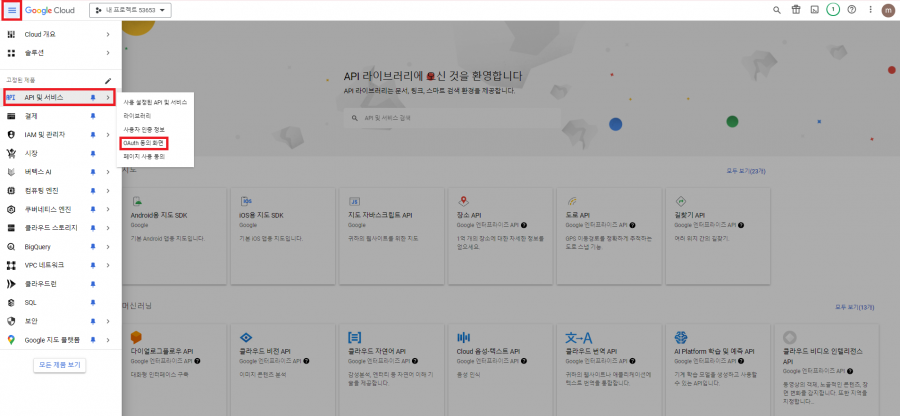900x416 pixels.
Task: Open the help question mark icon
Action: (x=851, y=10)
